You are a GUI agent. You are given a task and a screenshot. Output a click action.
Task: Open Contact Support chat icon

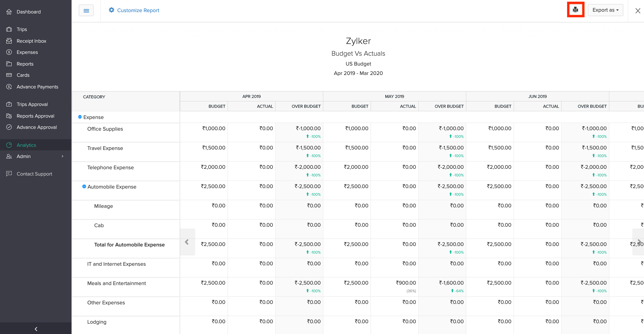[9, 174]
